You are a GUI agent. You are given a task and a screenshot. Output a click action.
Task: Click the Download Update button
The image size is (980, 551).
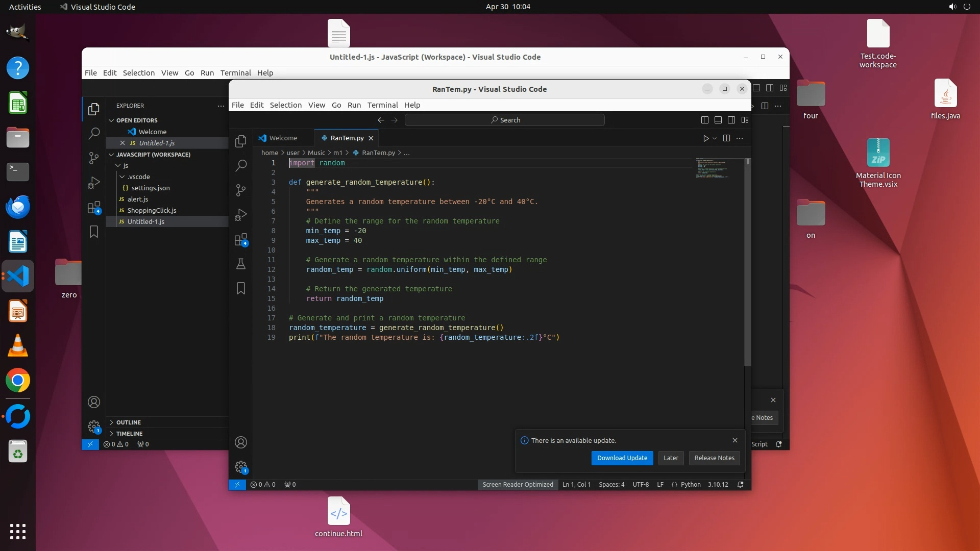622,458
